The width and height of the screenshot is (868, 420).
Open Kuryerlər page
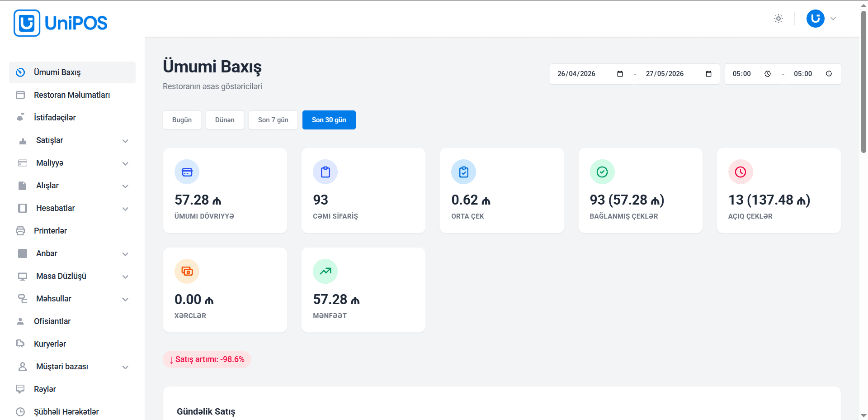tap(72, 344)
